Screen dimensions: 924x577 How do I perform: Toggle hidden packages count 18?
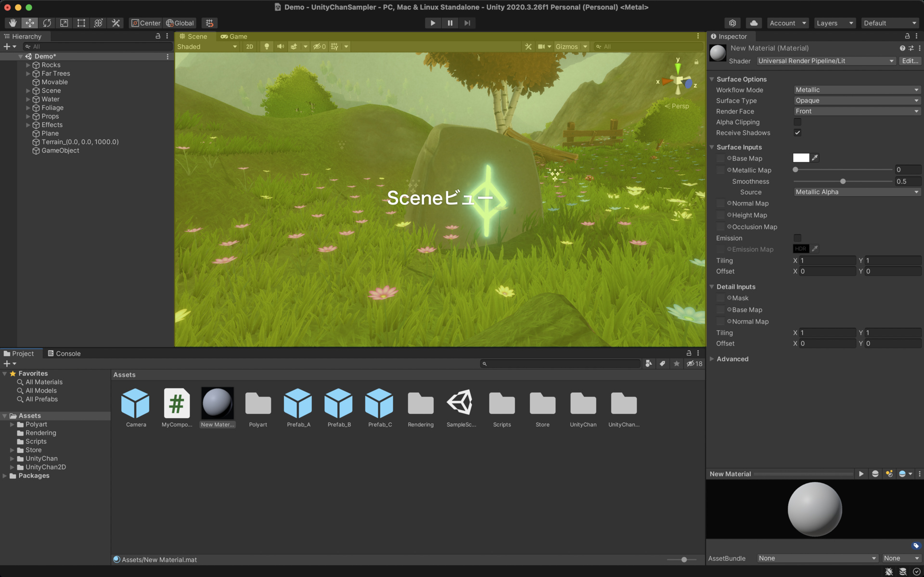click(x=694, y=364)
